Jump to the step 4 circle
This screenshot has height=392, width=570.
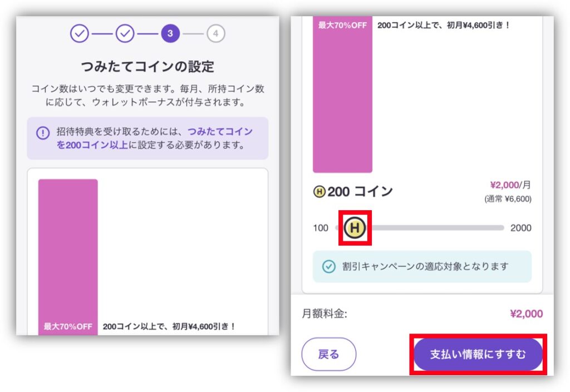click(215, 34)
